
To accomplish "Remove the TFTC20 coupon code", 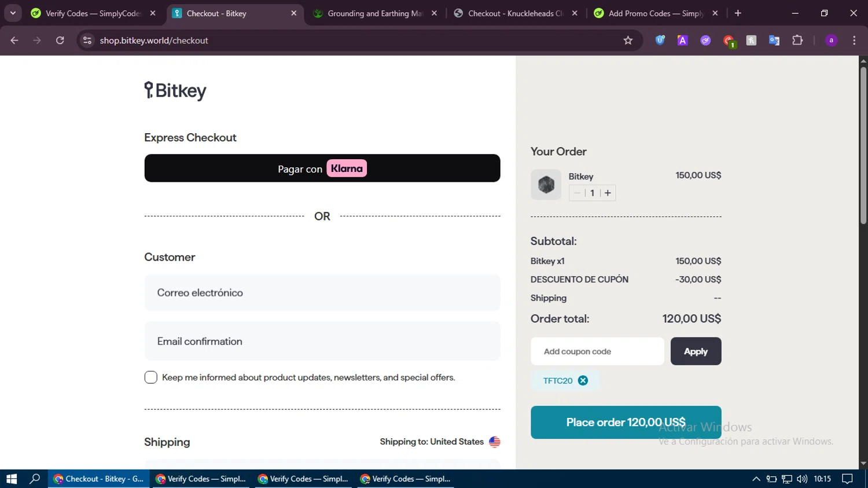I will point(583,380).
